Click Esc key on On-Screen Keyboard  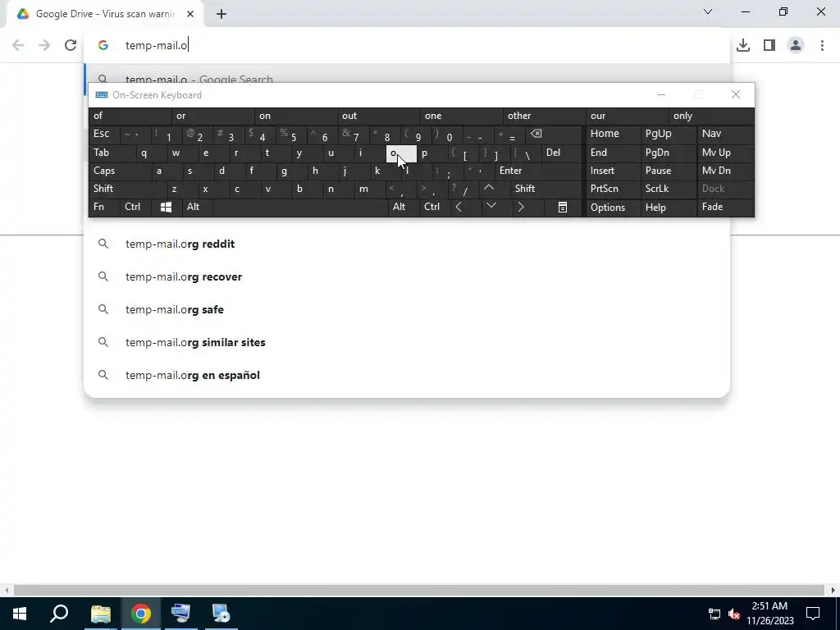(104, 134)
